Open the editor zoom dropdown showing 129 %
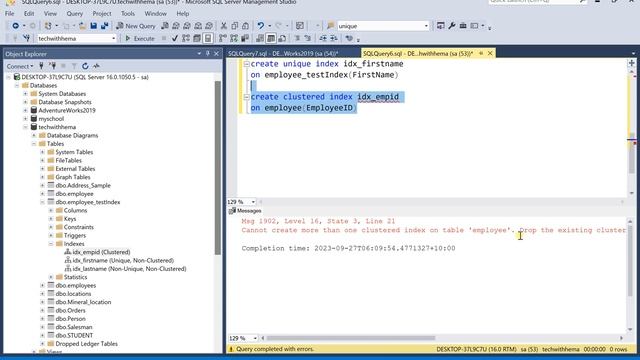640x360 pixels. click(253, 202)
